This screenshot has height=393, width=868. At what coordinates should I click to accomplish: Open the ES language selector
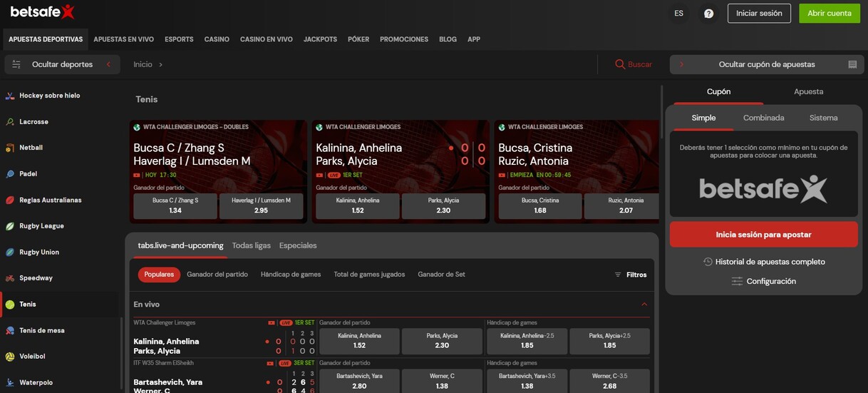[x=678, y=14]
